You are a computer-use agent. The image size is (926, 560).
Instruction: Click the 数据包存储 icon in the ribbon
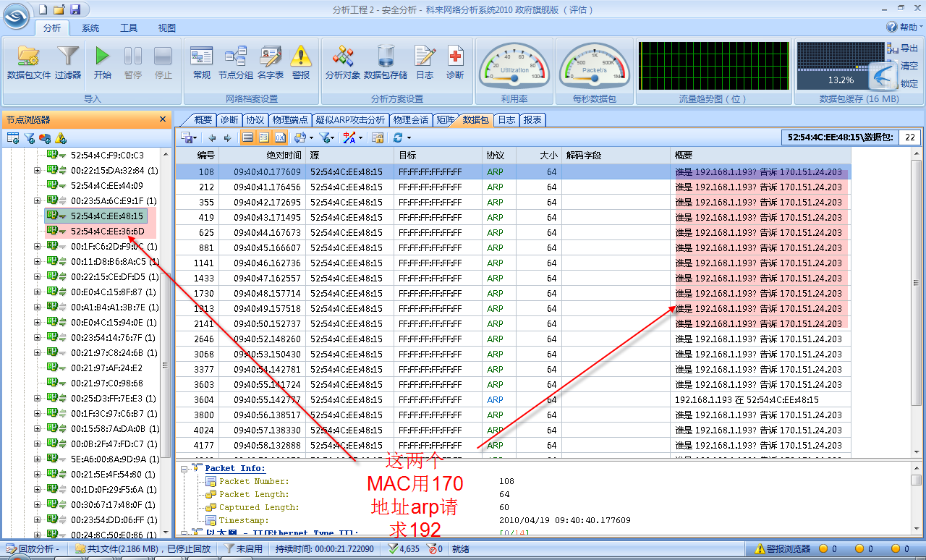[x=386, y=58]
